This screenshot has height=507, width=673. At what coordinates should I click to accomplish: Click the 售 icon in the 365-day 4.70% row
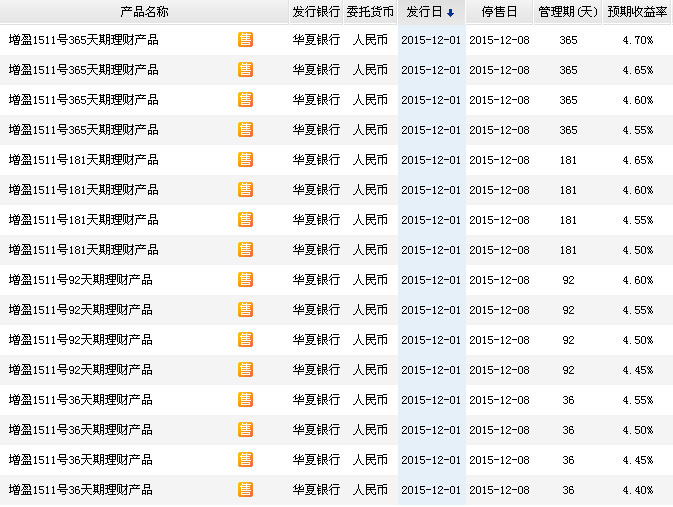(x=246, y=40)
